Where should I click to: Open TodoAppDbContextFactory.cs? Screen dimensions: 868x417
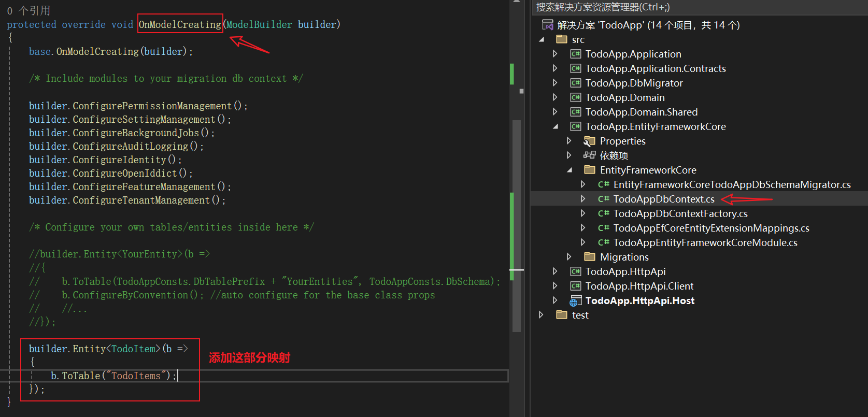[x=680, y=213]
